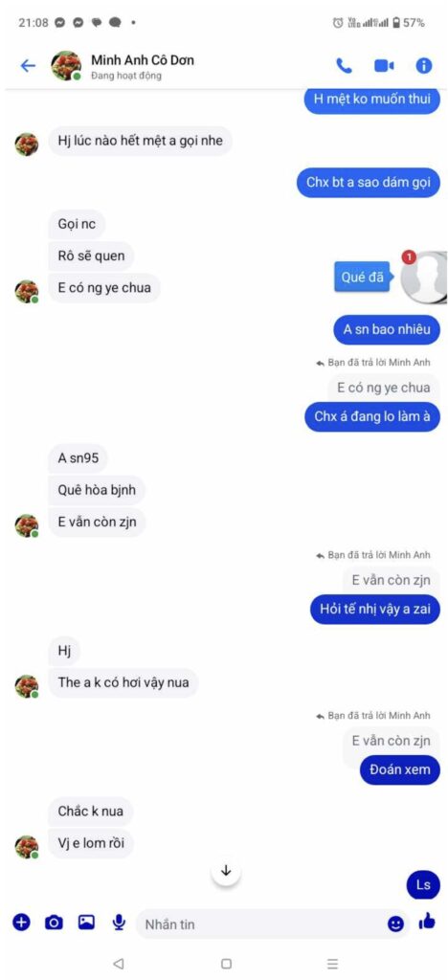Open the photo gallery picker
Screen dimensions: 448x980
click(x=86, y=922)
